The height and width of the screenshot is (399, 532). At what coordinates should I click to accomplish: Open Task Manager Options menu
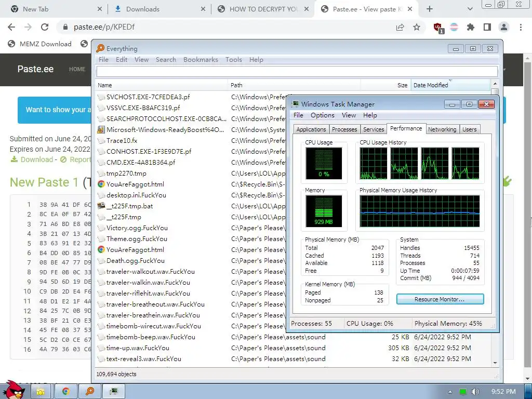322,115
